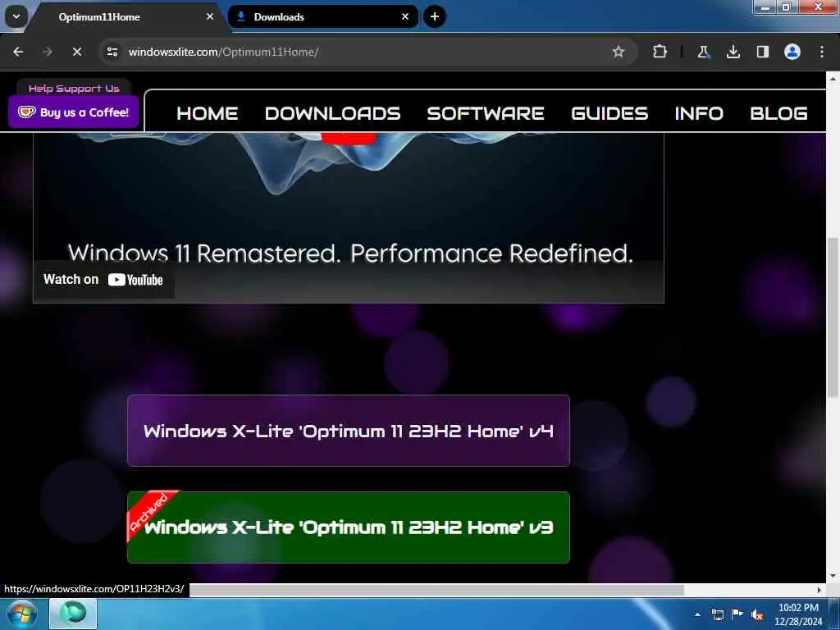Image resolution: width=840 pixels, height=630 pixels.
Task: Click the browser taskbar icon
Action: (x=73, y=614)
